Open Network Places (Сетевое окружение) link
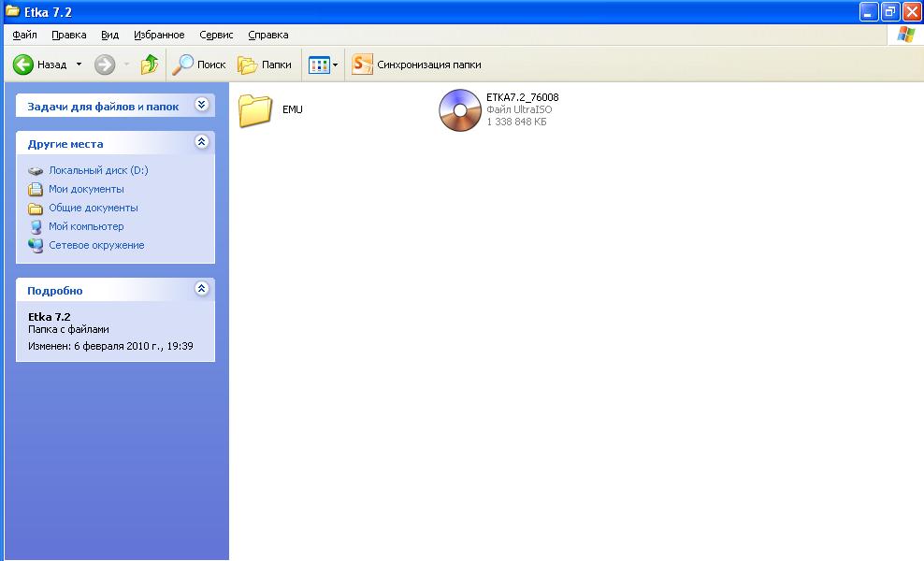The image size is (924, 561). tap(96, 245)
